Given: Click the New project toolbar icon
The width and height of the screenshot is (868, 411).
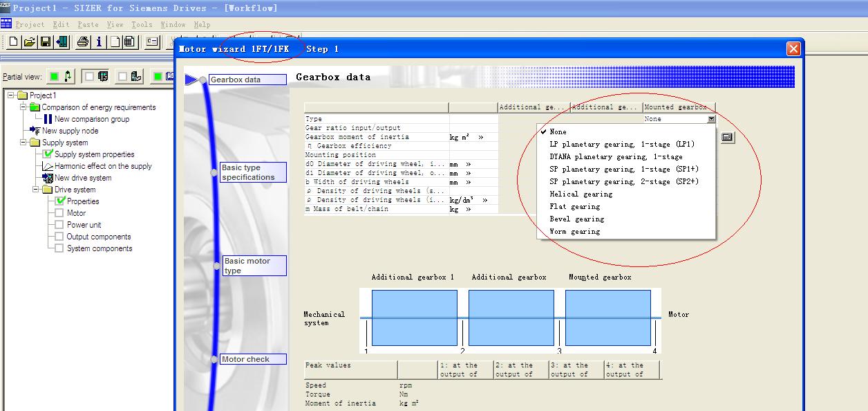Looking at the screenshot, I should 13,42.
